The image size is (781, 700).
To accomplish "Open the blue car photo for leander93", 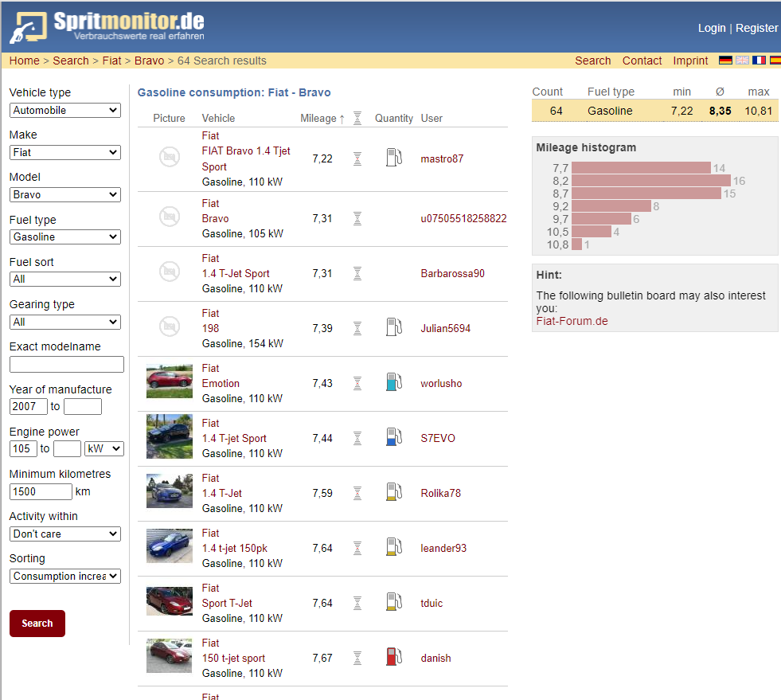I will [170, 546].
